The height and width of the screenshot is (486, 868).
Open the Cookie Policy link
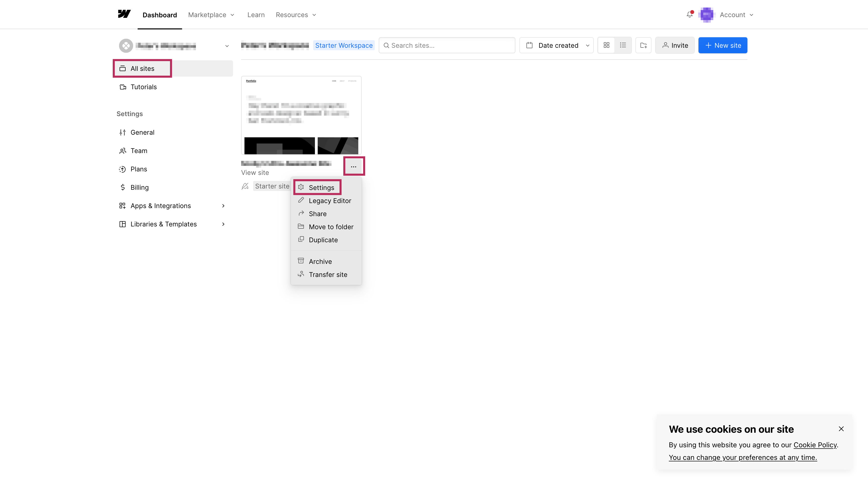click(x=815, y=445)
